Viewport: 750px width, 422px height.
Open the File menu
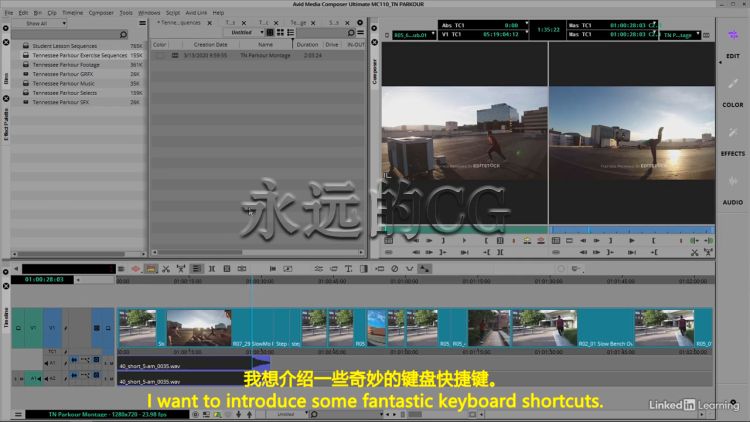[9, 12]
